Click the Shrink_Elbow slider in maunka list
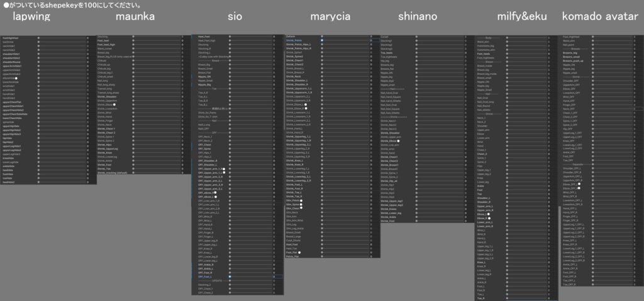The height and width of the screenshot is (301, 644). click(157, 105)
